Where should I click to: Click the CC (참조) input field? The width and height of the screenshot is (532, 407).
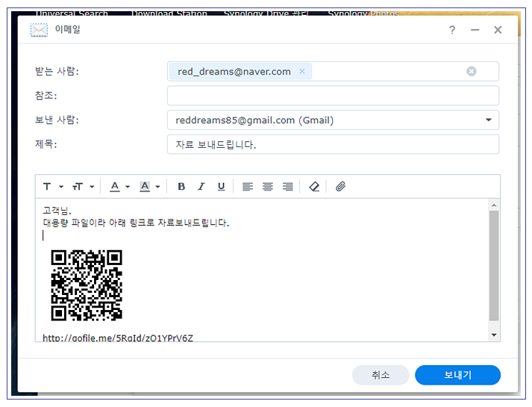click(x=333, y=96)
